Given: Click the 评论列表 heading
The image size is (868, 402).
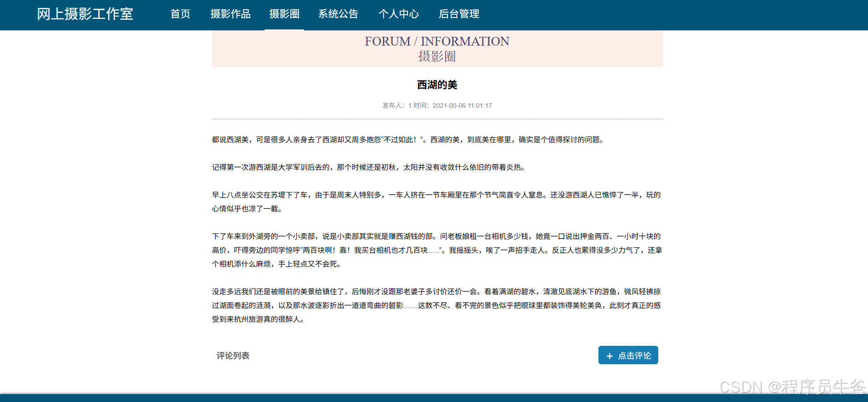Looking at the screenshot, I should tap(233, 355).
